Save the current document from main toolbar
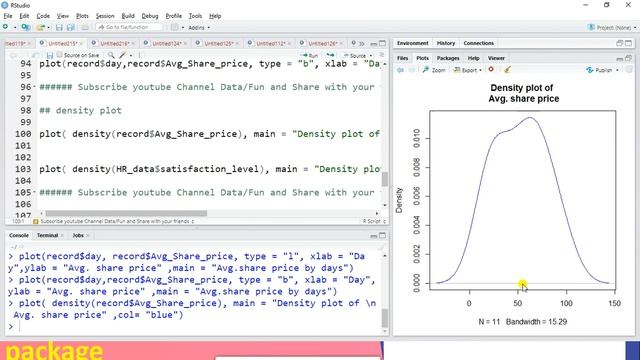This screenshot has height=360, width=640. pos(59,27)
